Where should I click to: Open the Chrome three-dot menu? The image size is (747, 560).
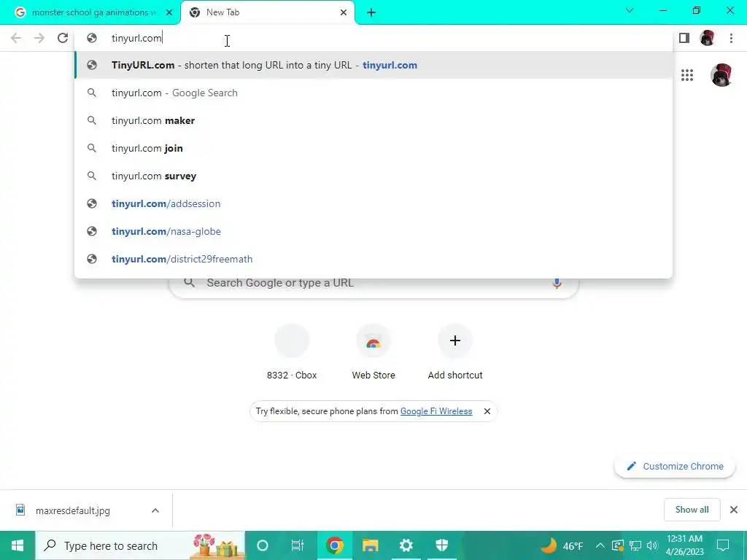pos(731,38)
